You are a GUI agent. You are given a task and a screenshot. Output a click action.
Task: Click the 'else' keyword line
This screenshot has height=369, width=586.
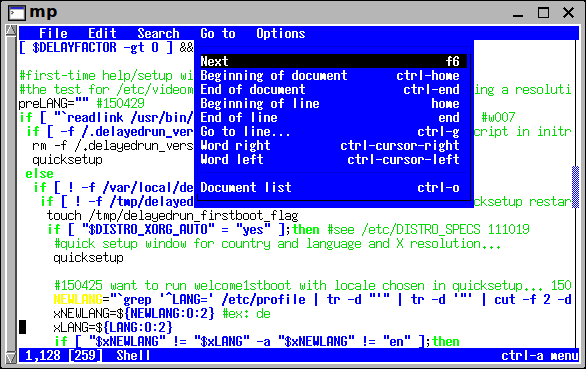39,174
